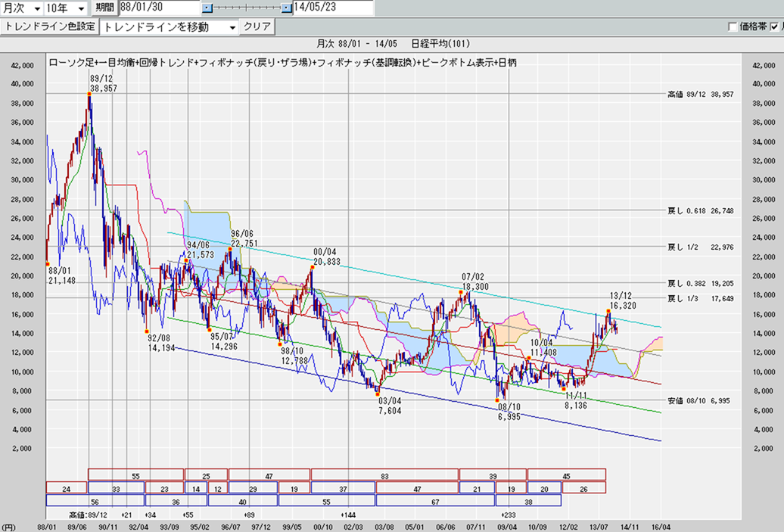Click the 安値 08/10 6,995 low label
The image size is (784, 532).
point(699,401)
